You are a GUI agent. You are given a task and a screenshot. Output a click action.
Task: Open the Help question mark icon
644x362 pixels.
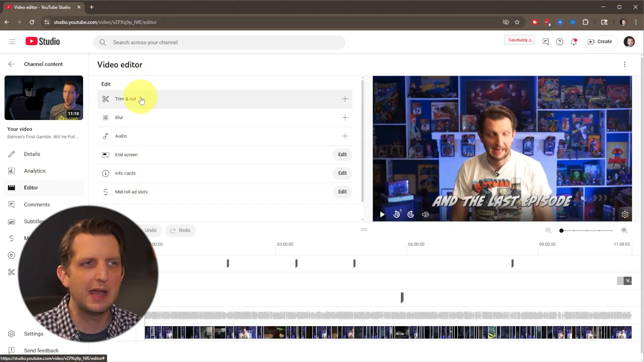click(x=559, y=42)
